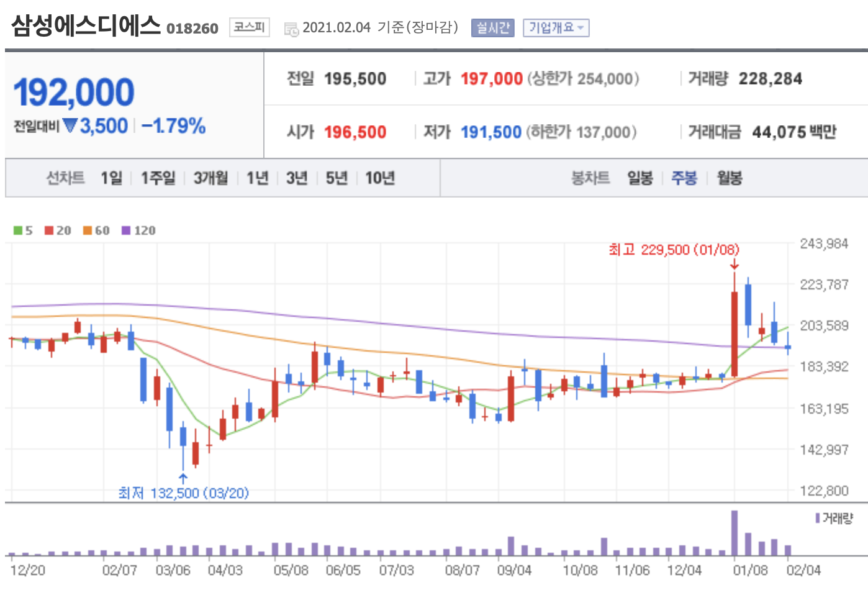
Task: Click the -1.79% change percentage
Action: [x=174, y=126]
